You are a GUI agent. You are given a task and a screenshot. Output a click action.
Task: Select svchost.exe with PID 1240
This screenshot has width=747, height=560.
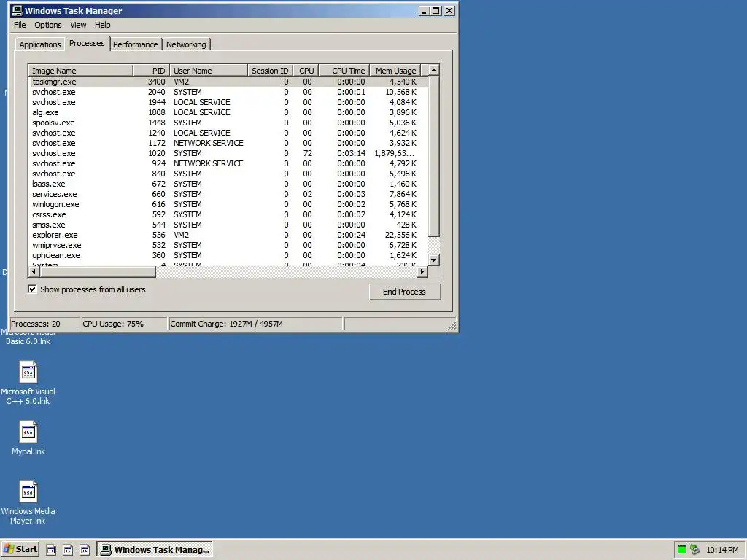(228, 133)
